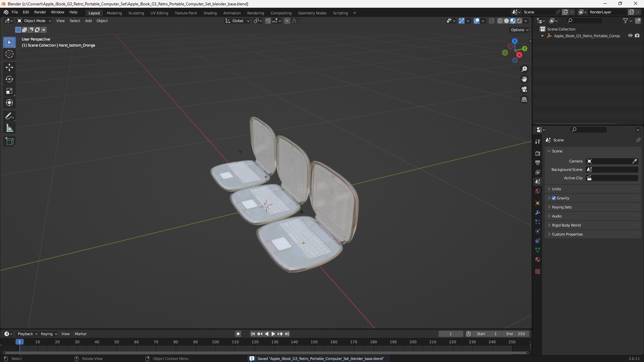Toggle X-ray display

tap(492, 21)
